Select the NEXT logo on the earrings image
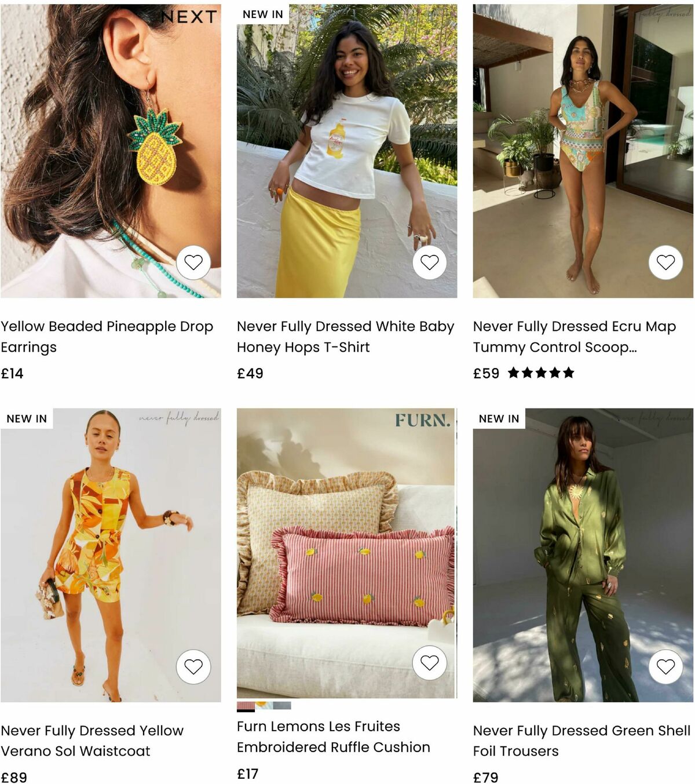 [188, 17]
